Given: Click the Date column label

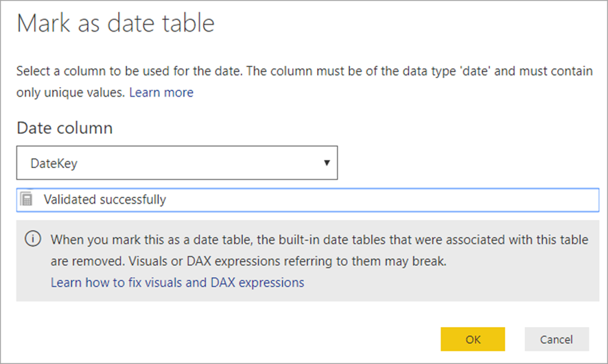Looking at the screenshot, I should [65, 128].
